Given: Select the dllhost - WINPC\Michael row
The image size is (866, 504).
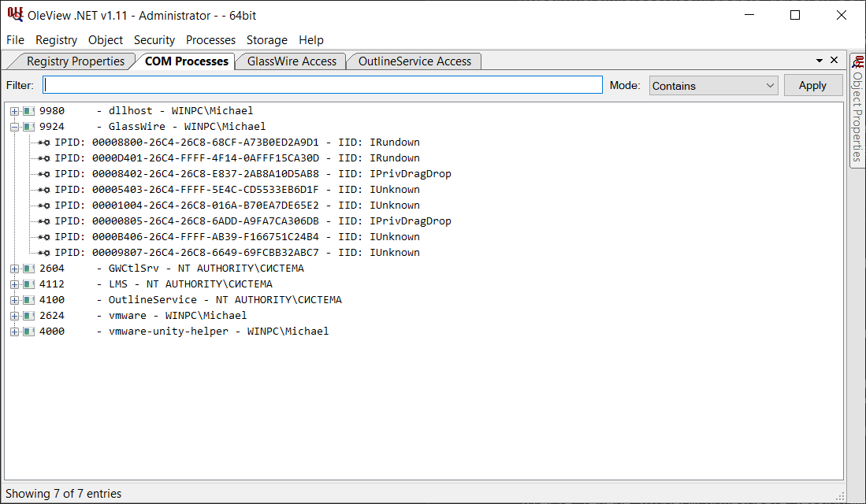Looking at the screenshot, I should (x=147, y=111).
